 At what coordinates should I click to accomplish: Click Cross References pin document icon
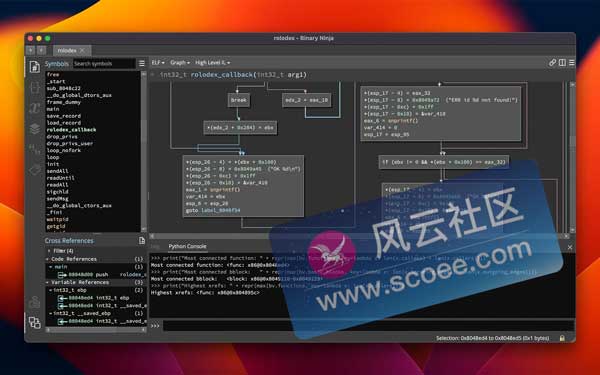[x=142, y=240]
